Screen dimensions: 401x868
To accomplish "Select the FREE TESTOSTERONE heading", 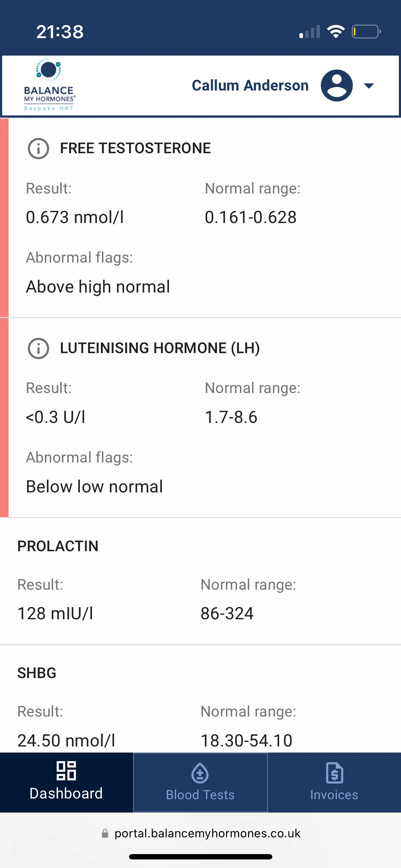I will [x=135, y=148].
